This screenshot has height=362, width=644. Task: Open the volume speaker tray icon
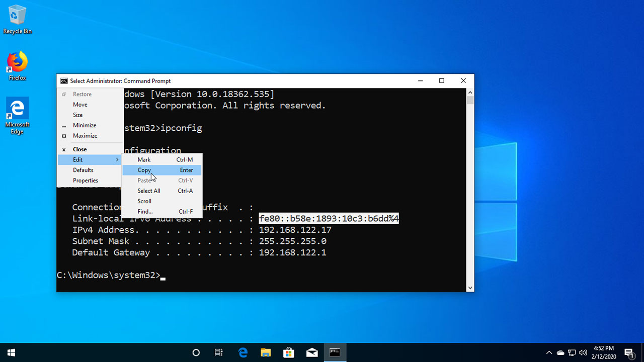(584, 352)
